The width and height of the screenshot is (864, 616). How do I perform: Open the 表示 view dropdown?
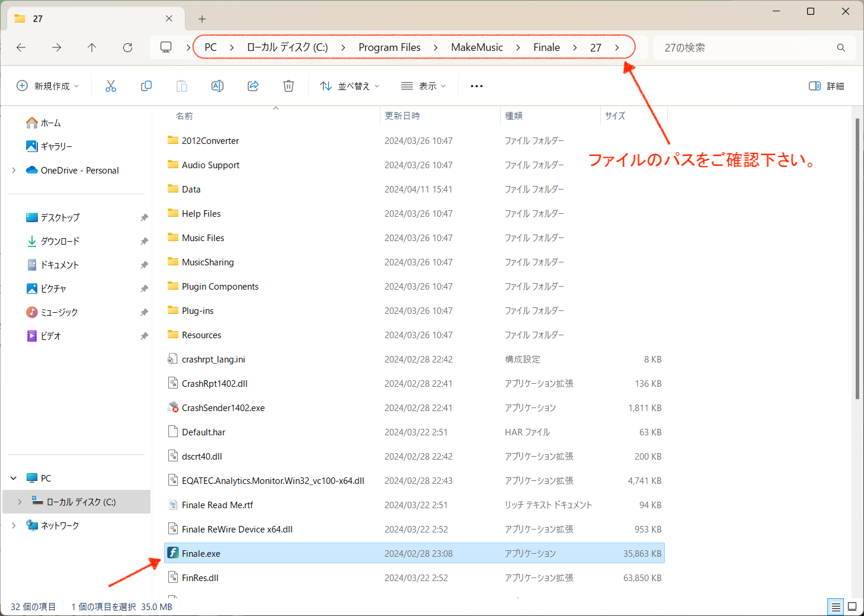424,86
